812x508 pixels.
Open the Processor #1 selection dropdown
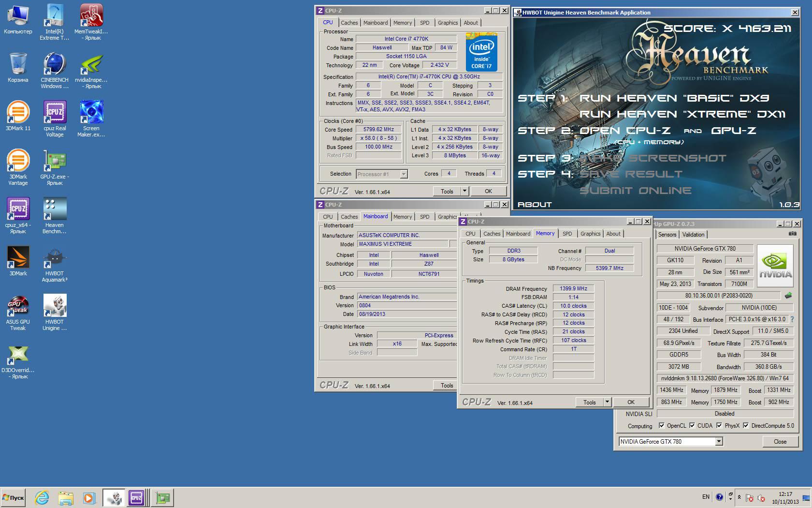pos(404,174)
